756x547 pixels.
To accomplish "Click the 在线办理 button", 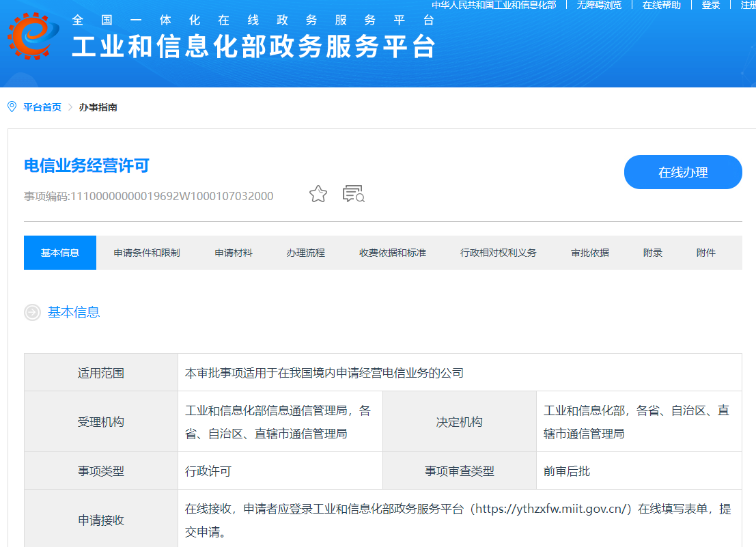I will coord(683,172).
